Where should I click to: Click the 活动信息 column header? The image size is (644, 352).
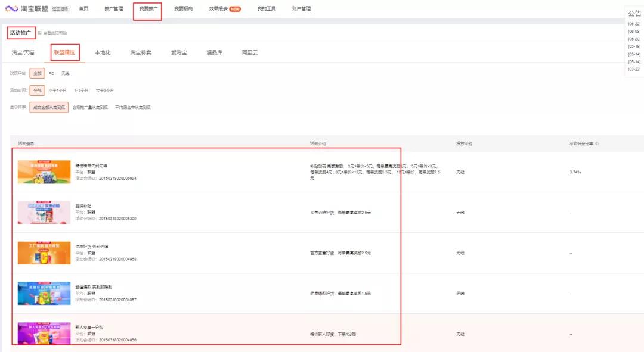click(x=26, y=144)
